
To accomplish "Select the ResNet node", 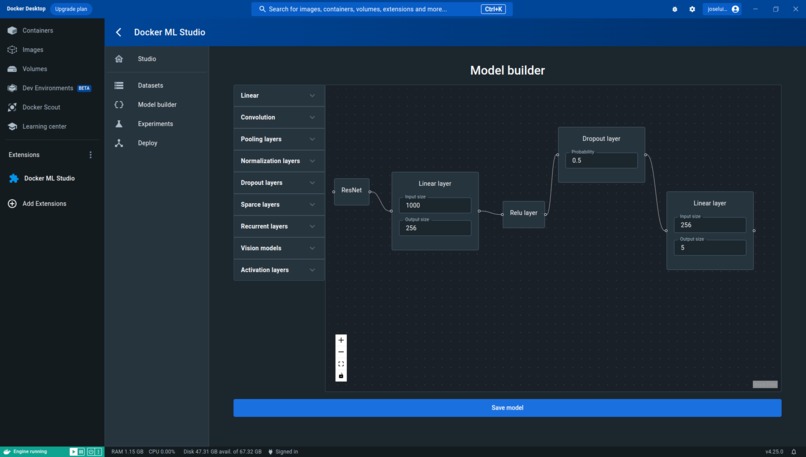I will click(352, 191).
